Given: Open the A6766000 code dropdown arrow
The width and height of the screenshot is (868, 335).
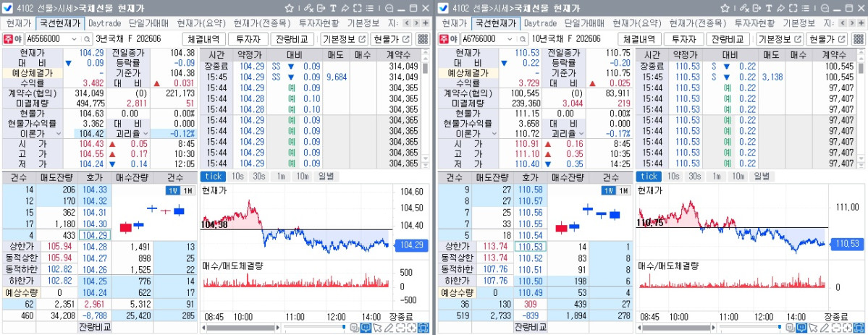Looking at the screenshot, I should tap(509, 39).
